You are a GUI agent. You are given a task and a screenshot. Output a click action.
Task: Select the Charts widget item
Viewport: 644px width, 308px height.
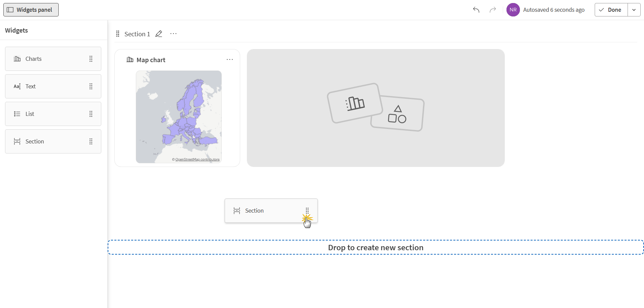(x=53, y=59)
